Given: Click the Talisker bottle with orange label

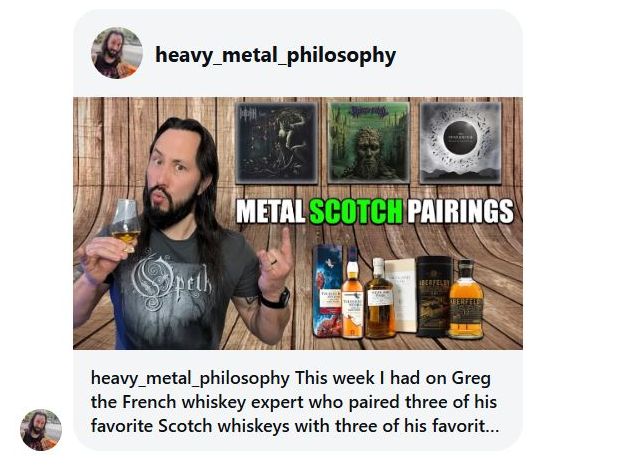Looking at the screenshot, I should point(352,294).
